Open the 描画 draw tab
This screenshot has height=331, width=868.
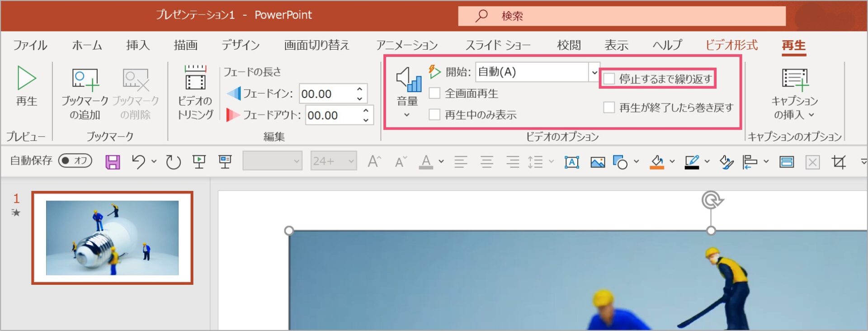pyautogui.click(x=186, y=45)
